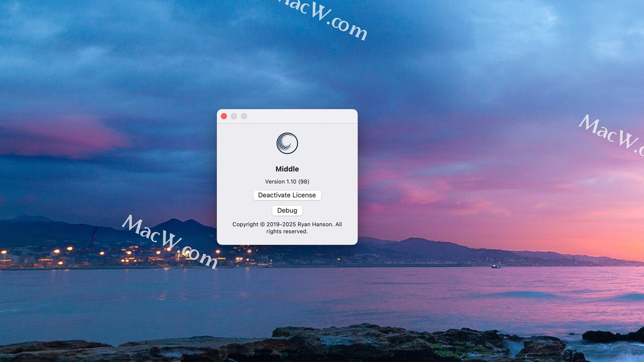Open the Debug button
644x362 pixels.
(x=287, y=210)
